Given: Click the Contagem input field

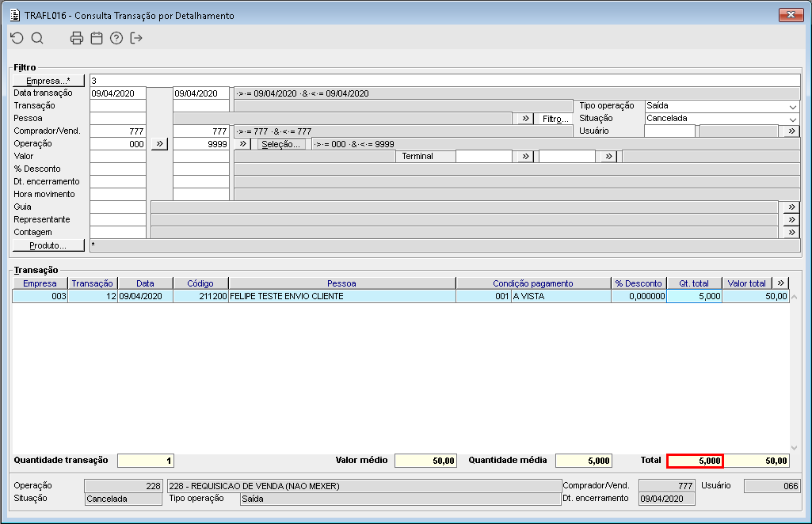Looking at the screenshot, I should [118, 232].
